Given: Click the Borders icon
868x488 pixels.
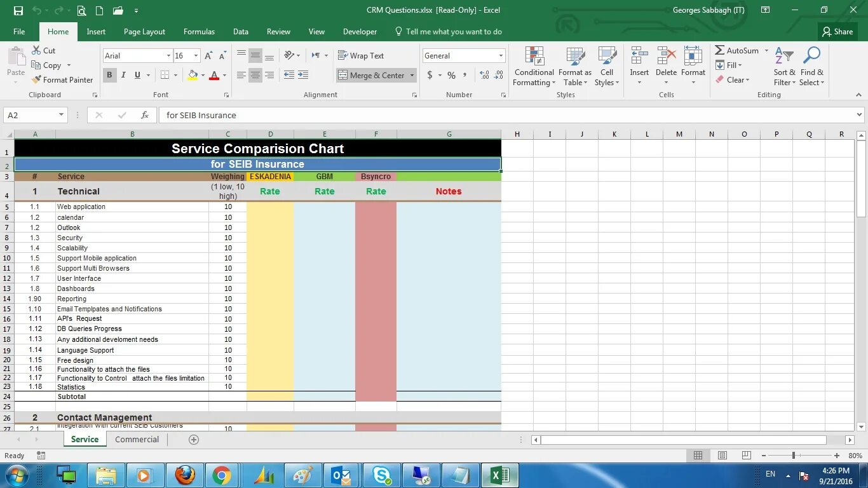Looking at the screenshot, I should [x=165, y=75].
